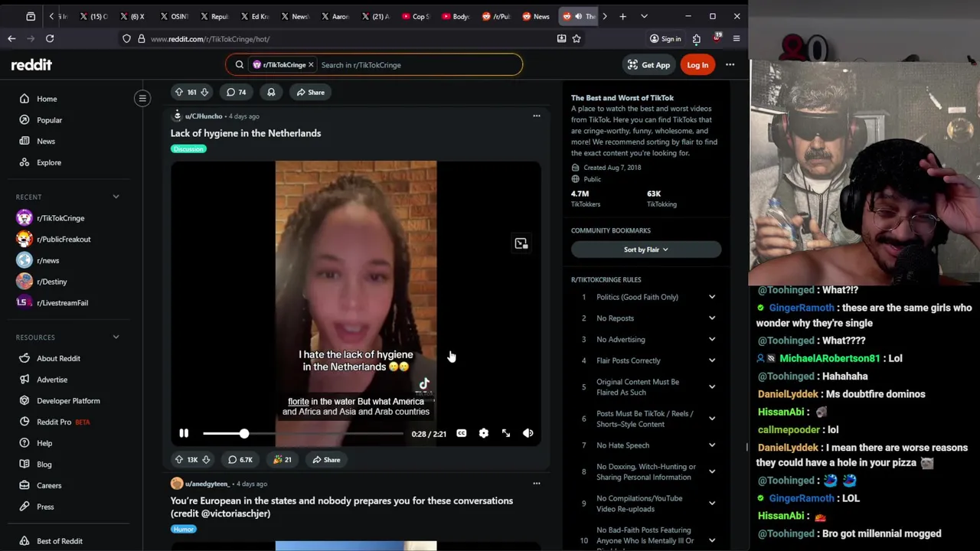Open News in sidebar
980x551 pixels.
46,142
